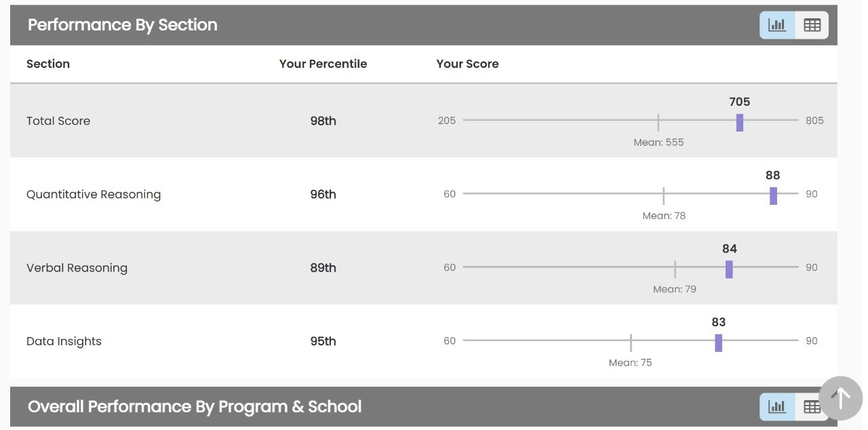The image size is (868, 430).
Task: Click the Quantitative Reasoning mean 78 tick
Action: click(663, 195)
